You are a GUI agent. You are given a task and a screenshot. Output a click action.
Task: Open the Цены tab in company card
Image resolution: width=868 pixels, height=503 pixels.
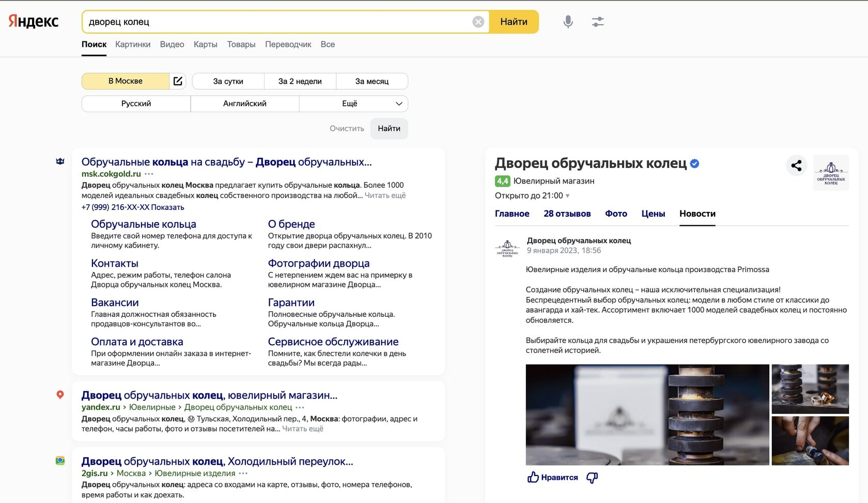point(653,214)
